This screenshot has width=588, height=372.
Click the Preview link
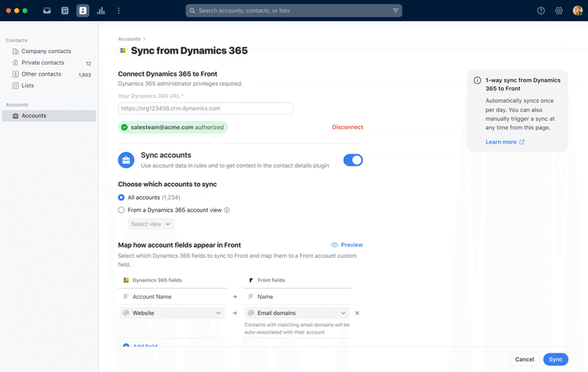pos(352,245)
